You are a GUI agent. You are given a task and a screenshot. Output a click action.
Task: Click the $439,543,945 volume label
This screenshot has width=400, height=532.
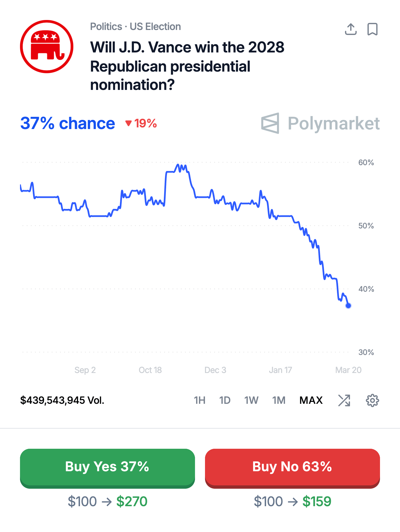[62, 400]
